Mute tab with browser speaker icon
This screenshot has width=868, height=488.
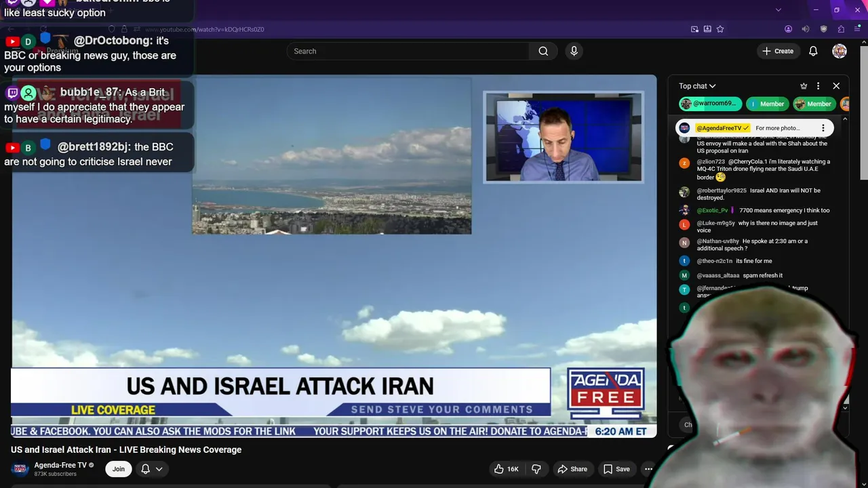pyautogui.click(x=806, y=29)
